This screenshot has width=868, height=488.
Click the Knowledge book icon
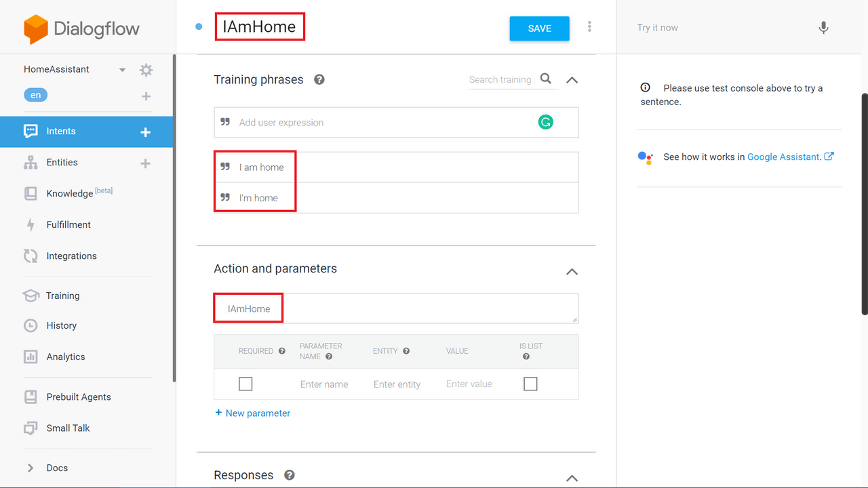click(x=31, y=194)
